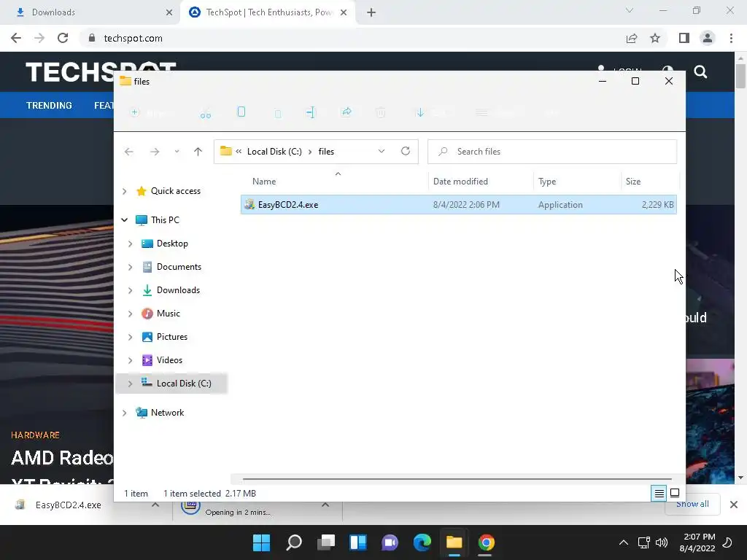Open the Windows Start menu
747x560 pixels.
pyautogui.click(x=262, y=542)
